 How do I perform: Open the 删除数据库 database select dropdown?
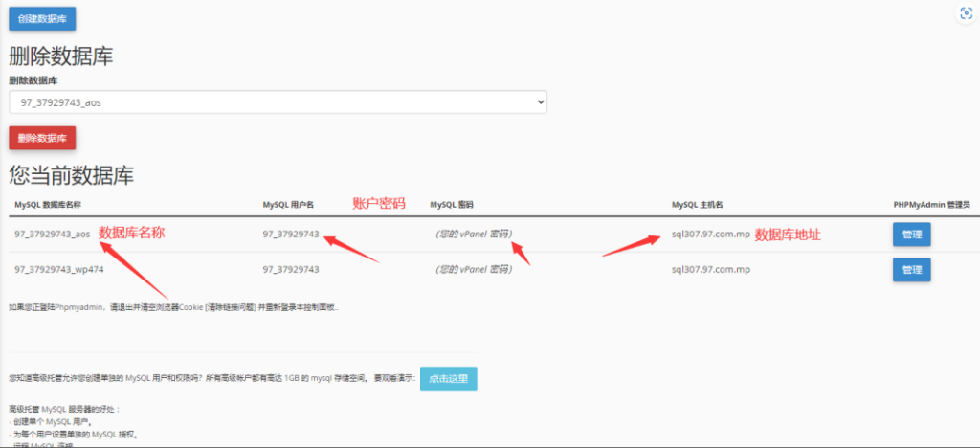pyautogui.click(x=278, y=101)
